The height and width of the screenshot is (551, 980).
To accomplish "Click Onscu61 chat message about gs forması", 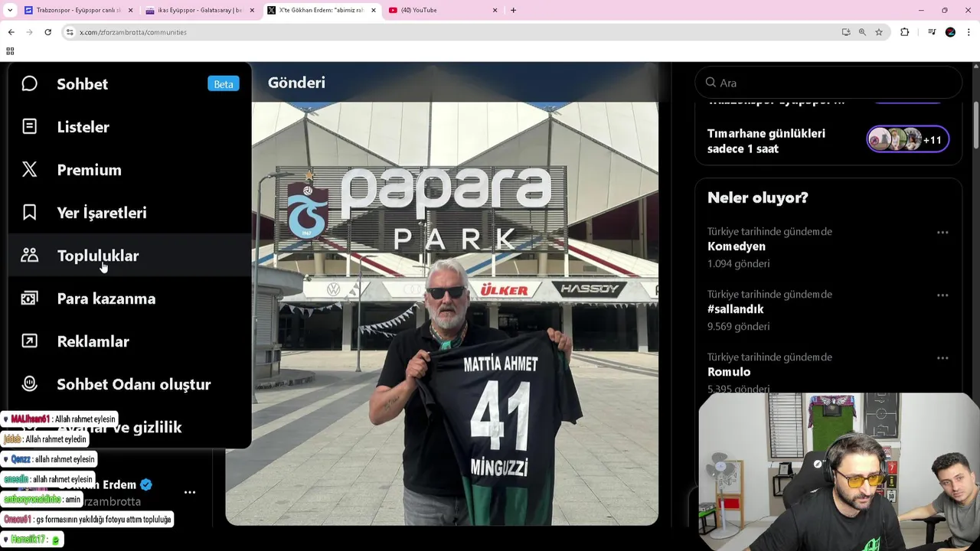I will pos(87,519).
